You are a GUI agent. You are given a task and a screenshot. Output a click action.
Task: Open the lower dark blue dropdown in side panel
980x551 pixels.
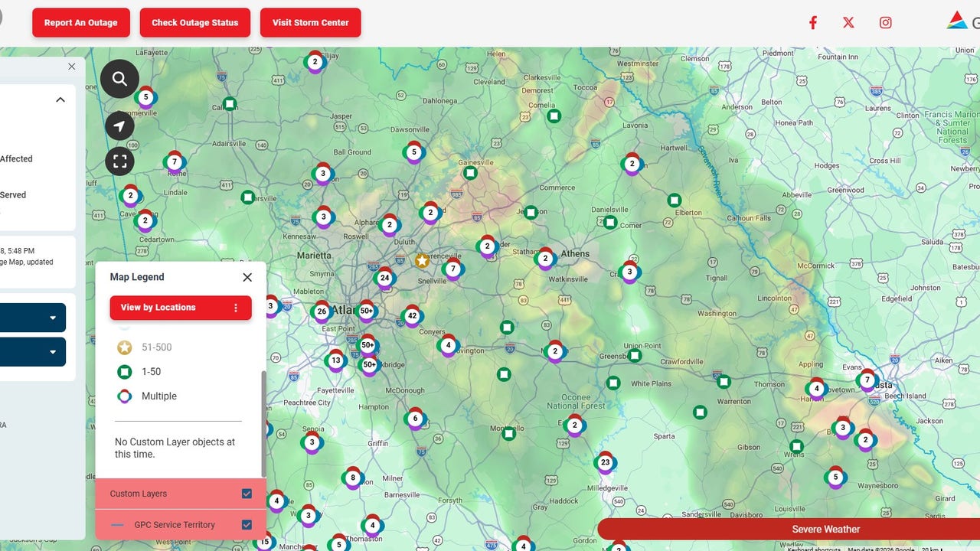[x=33, y=352]
